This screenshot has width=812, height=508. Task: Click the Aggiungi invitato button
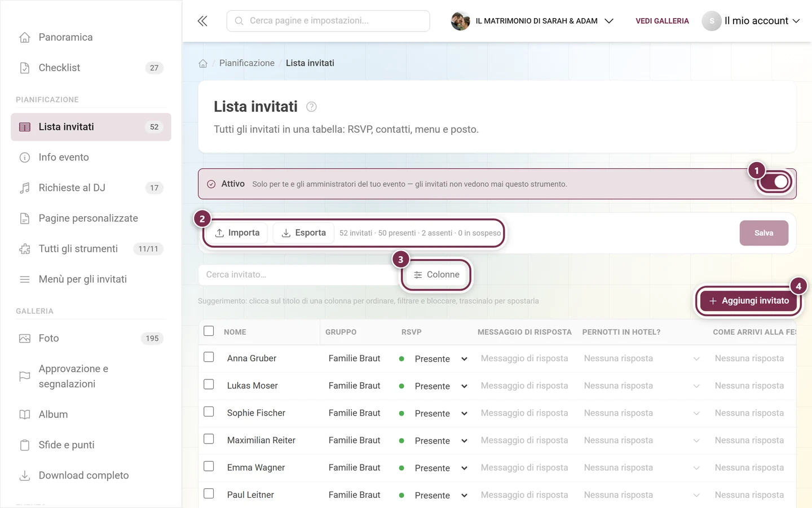(x=749, y=301)
